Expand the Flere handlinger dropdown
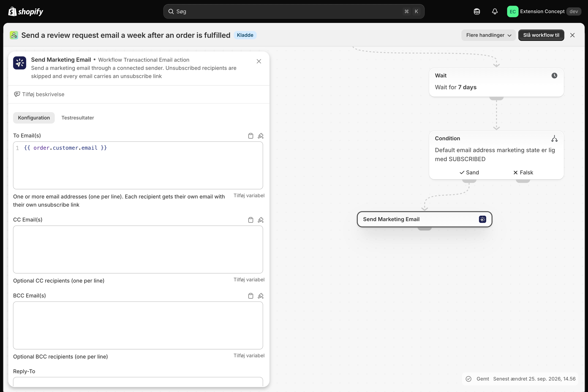The width and height of the screenshot is (588, 392). point(488,35)
